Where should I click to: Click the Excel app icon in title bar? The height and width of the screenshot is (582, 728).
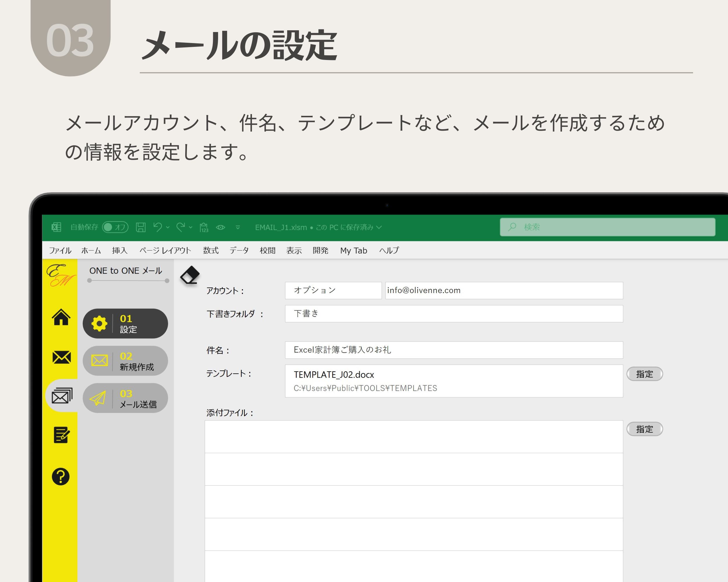tap(56, 227)
